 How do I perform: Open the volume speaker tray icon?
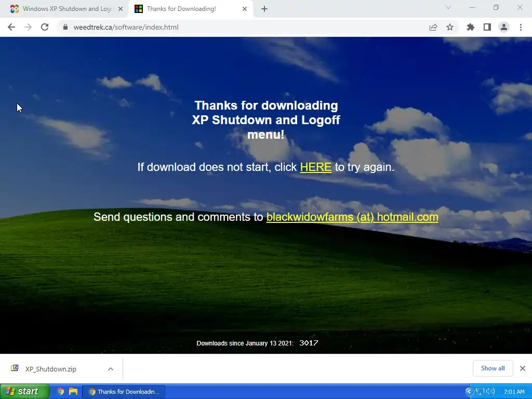[x=490, y=392]
